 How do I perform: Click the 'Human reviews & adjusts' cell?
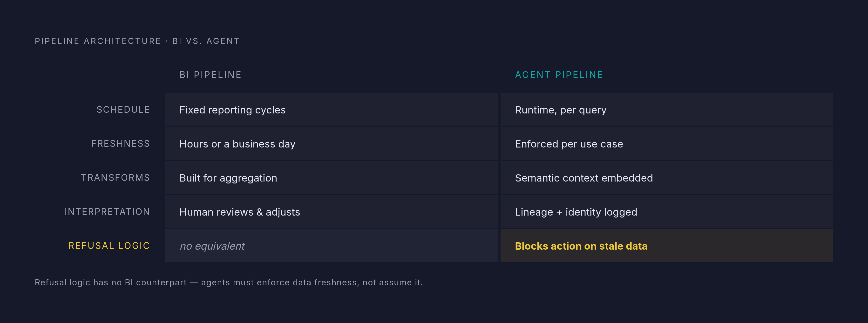point(331,212)
